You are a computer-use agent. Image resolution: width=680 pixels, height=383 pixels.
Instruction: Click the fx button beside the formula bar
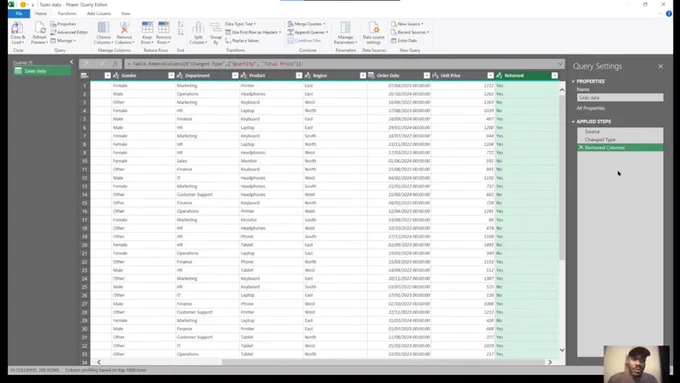pyautogui.click(x=115, y=64)
